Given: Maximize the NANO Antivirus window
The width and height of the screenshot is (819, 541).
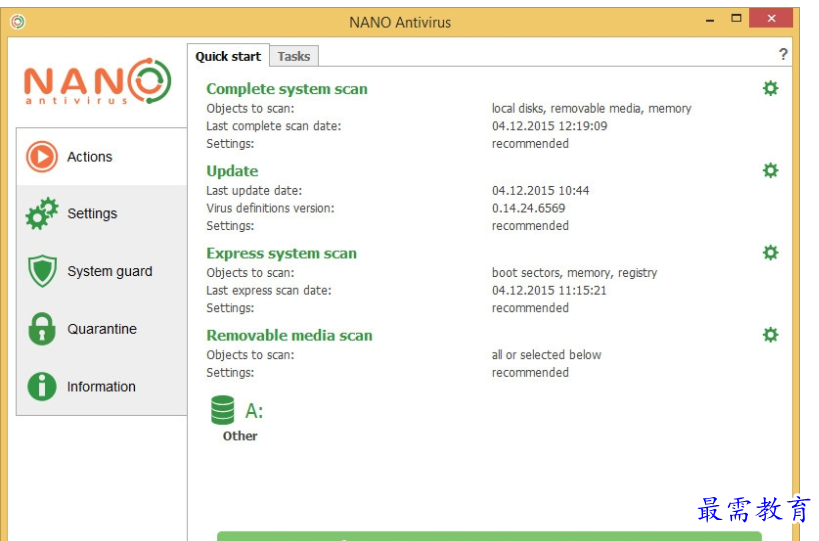Looking at the screenshot, I should click(736, 18).
